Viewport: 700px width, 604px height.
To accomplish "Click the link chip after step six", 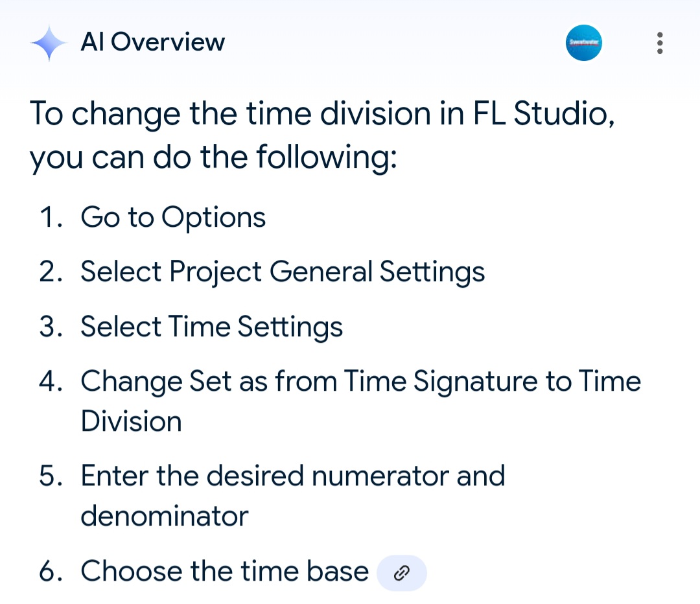I will pos(402,573).
